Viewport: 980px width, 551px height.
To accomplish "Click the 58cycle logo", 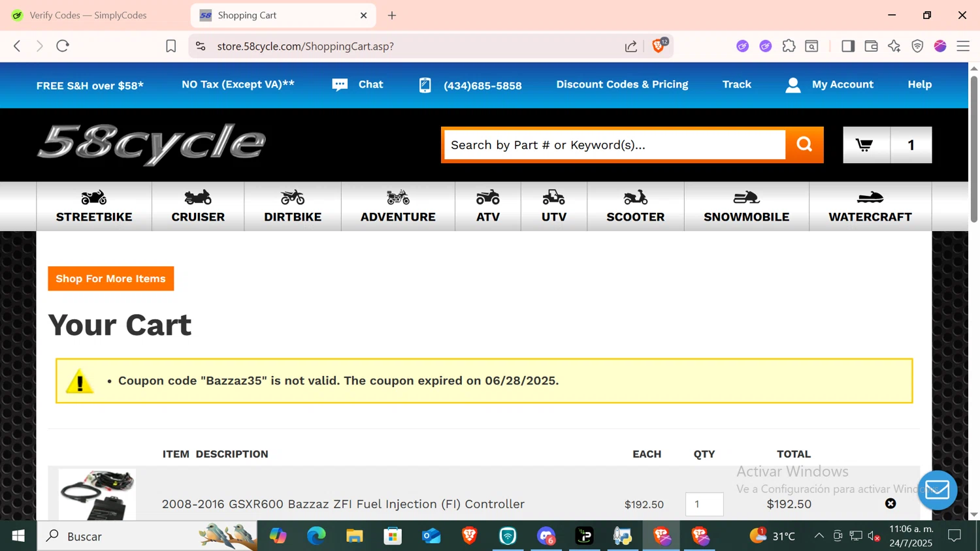I will [x=152, y=144].
